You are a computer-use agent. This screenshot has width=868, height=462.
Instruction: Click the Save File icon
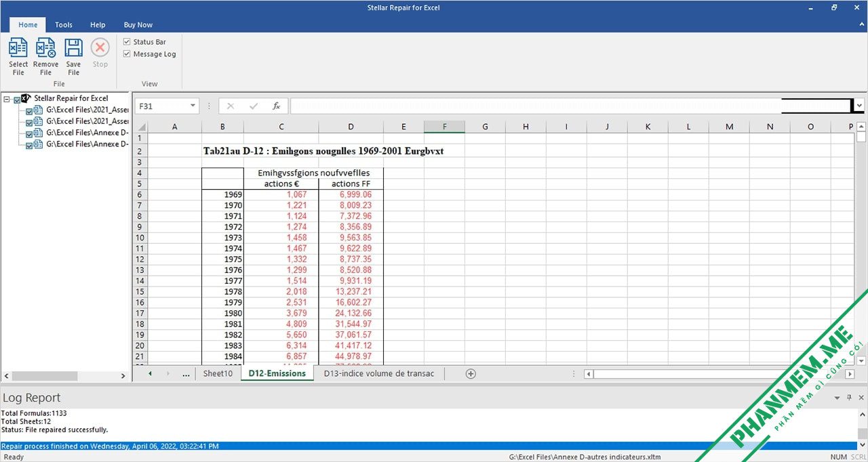point(73,48)
